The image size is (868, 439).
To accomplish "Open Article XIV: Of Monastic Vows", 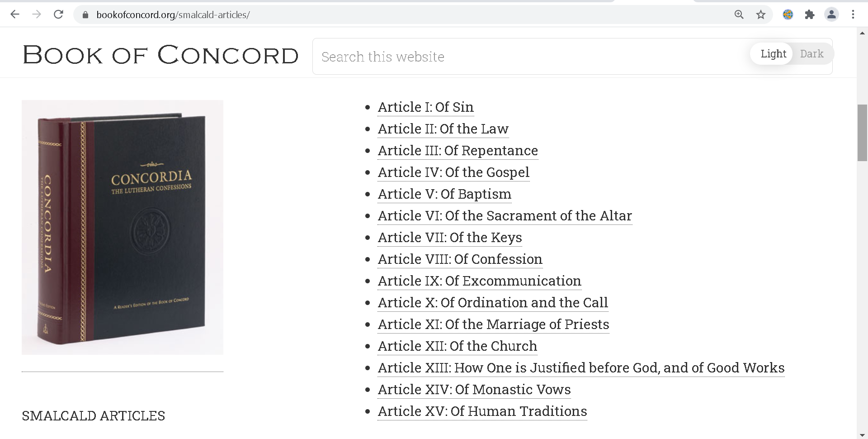I will tap(474, 389).
